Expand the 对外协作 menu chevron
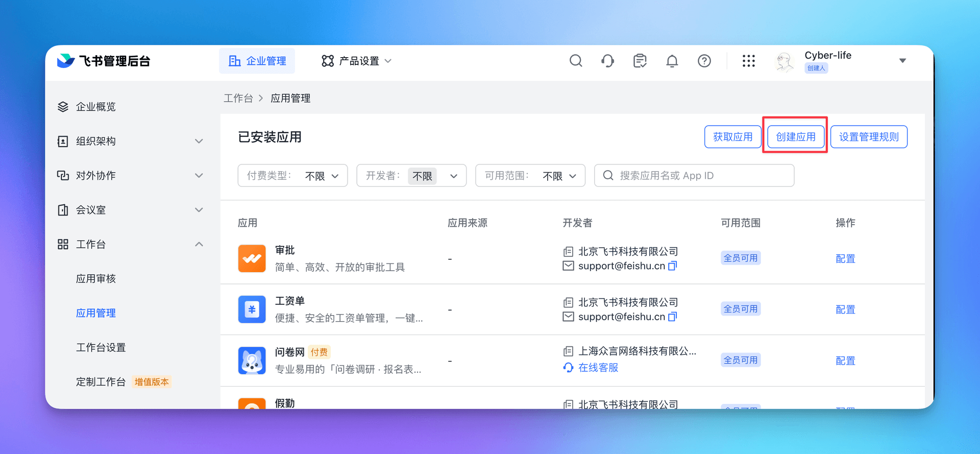 click(x=199, y=175)
